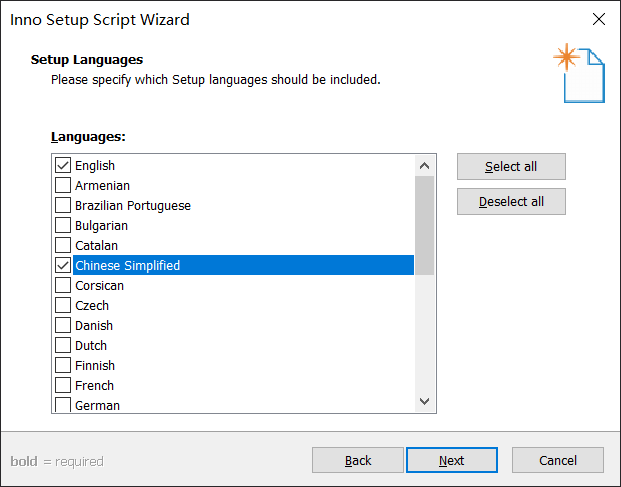621x487 pixels.
Task: Uncheck the English language checkbox
Action: 63,166
